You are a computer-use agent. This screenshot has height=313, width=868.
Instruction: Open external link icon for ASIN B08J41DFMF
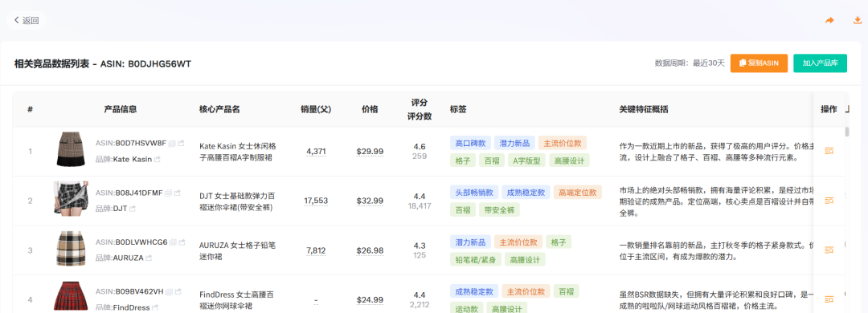coord(177,193)
